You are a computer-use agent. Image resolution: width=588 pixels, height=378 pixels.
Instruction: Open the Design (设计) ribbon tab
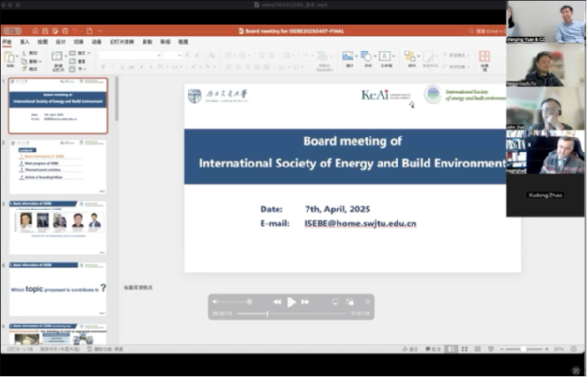[61, 42]
